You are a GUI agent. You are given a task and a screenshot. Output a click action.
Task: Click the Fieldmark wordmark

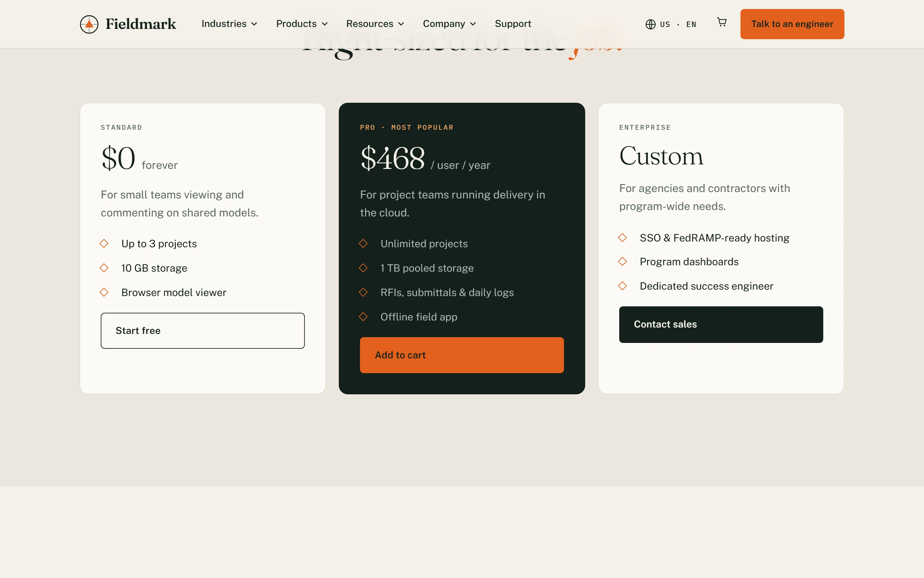141,24
